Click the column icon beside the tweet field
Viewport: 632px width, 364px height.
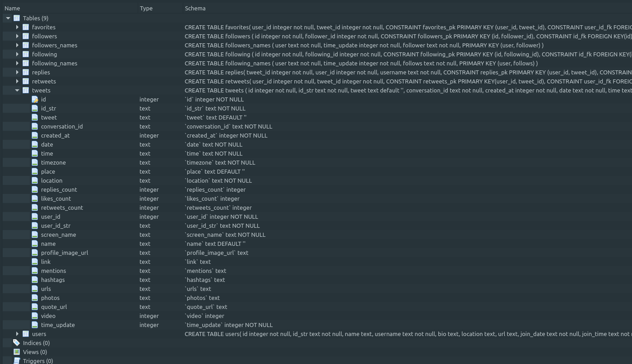[x=35, y=117]
